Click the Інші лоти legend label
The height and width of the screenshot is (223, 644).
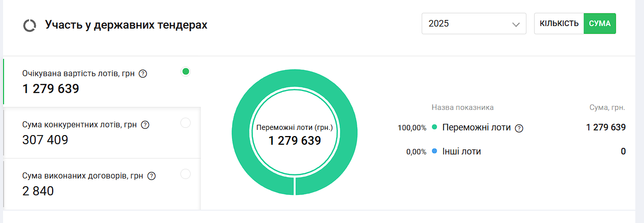pos(462,151)
